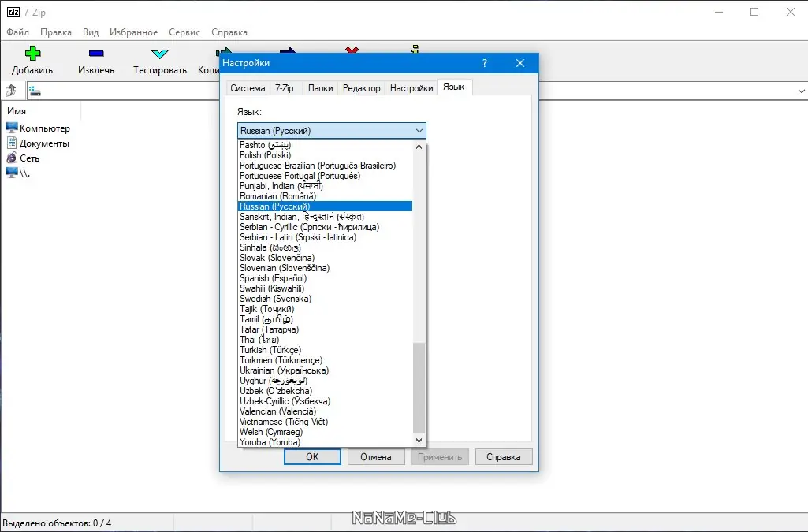
Task: Click the language list scroll up arrow
Action: click(x=419, y=147)
